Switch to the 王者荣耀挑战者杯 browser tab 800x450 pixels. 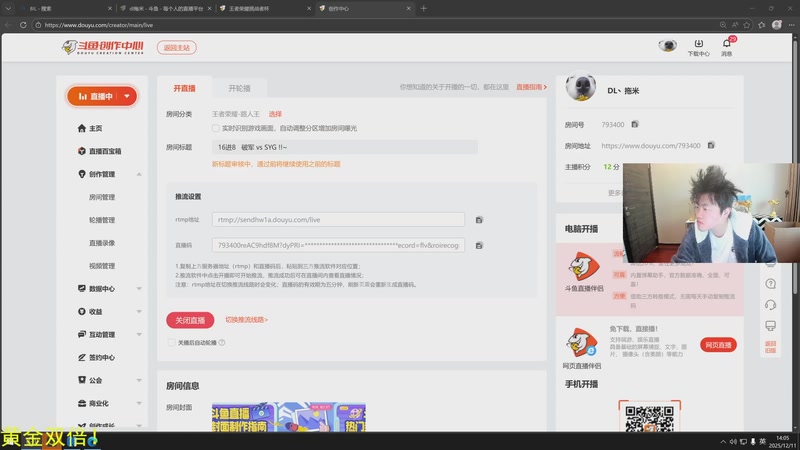(264, 8)
